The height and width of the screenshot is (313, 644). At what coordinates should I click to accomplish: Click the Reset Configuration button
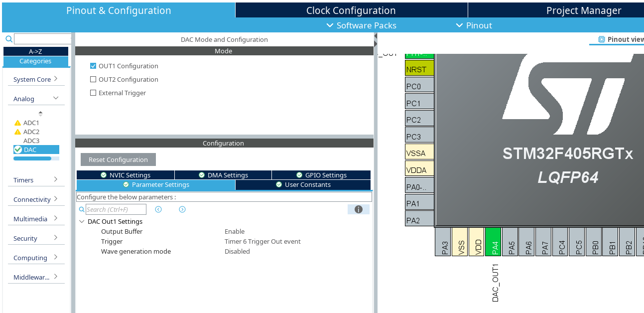(x=118, y=159)
